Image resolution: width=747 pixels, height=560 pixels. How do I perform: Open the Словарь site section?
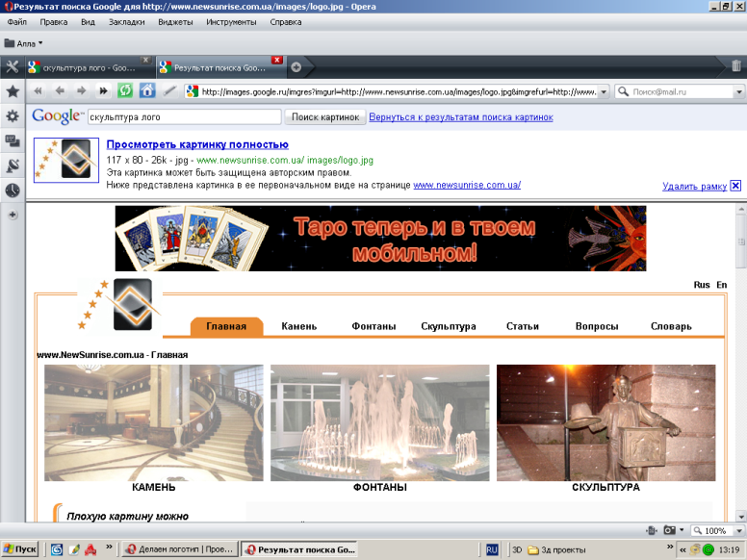[x=671, y=326]
